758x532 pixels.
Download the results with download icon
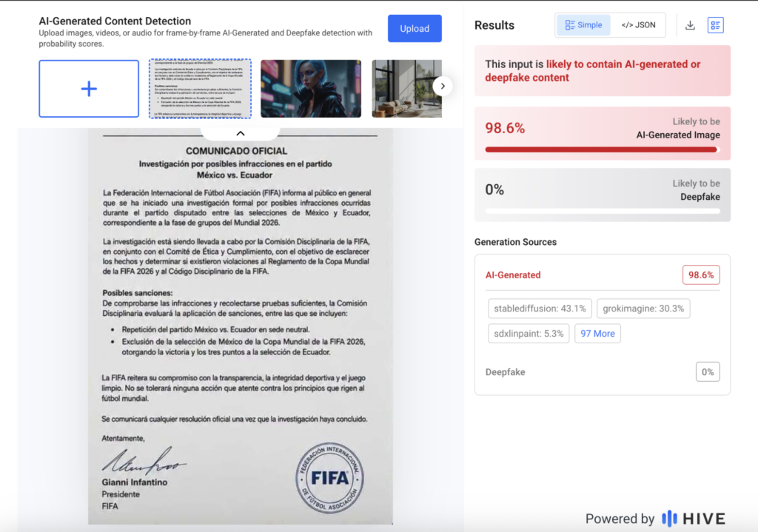pyautogui.click(x=690, y=25)
